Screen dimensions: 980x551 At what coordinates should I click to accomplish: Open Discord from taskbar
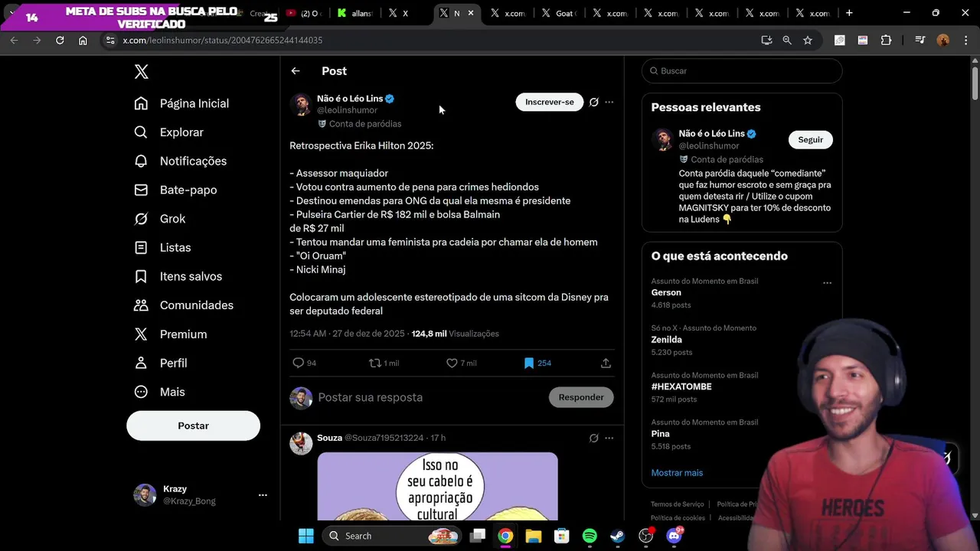[x=675, y=536]
